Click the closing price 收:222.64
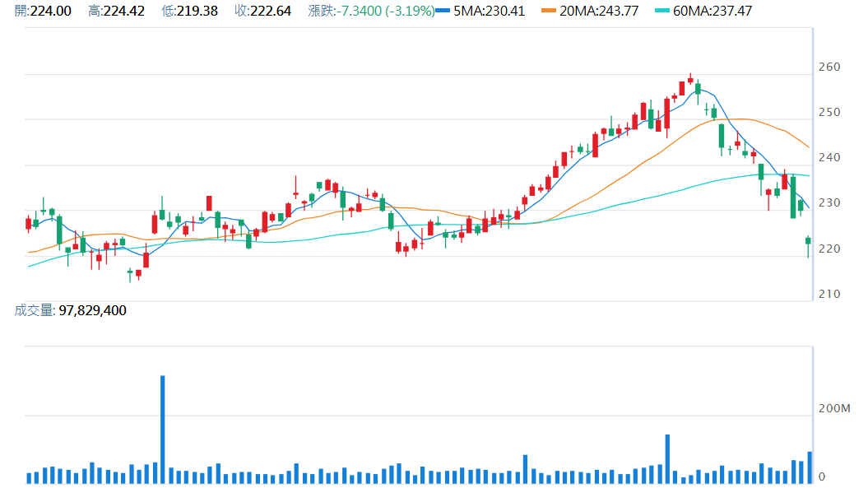 pos(262,12)
